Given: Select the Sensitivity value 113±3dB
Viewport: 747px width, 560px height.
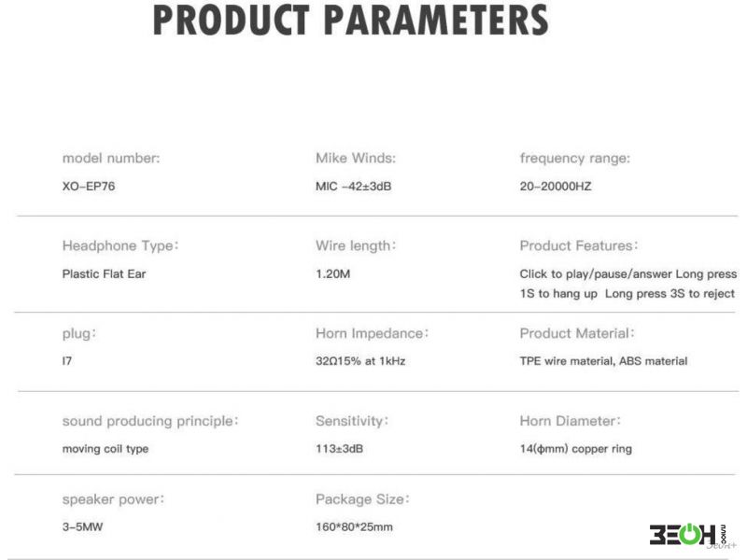Looking at the screenshot, I should 339,449.
